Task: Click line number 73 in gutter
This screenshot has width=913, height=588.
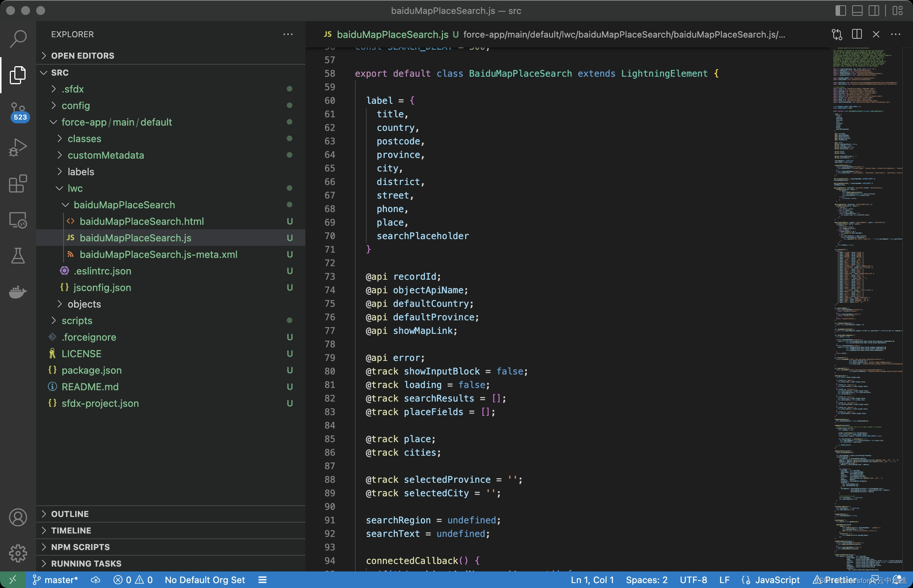Action: point(330,277)
